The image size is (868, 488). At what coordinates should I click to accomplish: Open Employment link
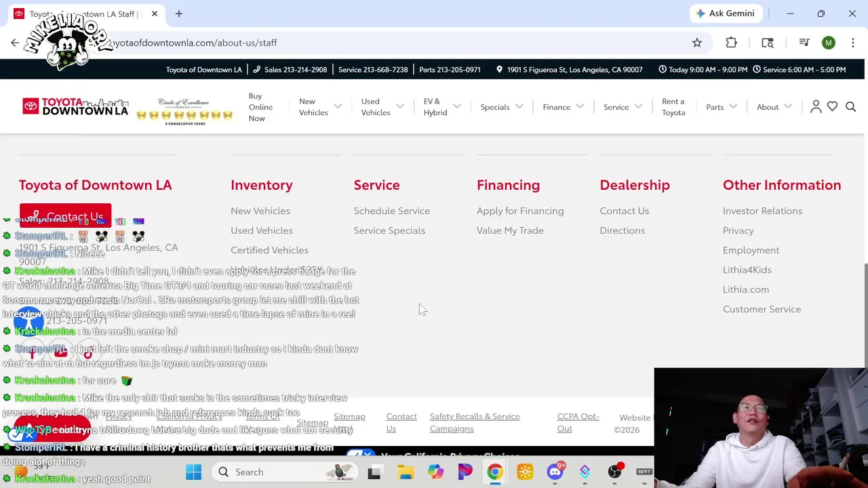point(751,250)
